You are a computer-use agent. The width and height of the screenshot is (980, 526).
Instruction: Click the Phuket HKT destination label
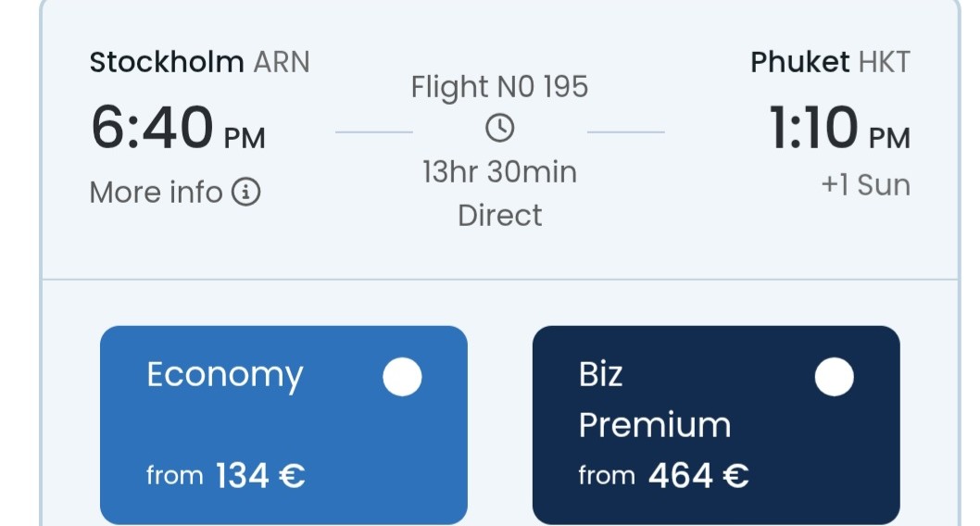[x=830, y=62]
